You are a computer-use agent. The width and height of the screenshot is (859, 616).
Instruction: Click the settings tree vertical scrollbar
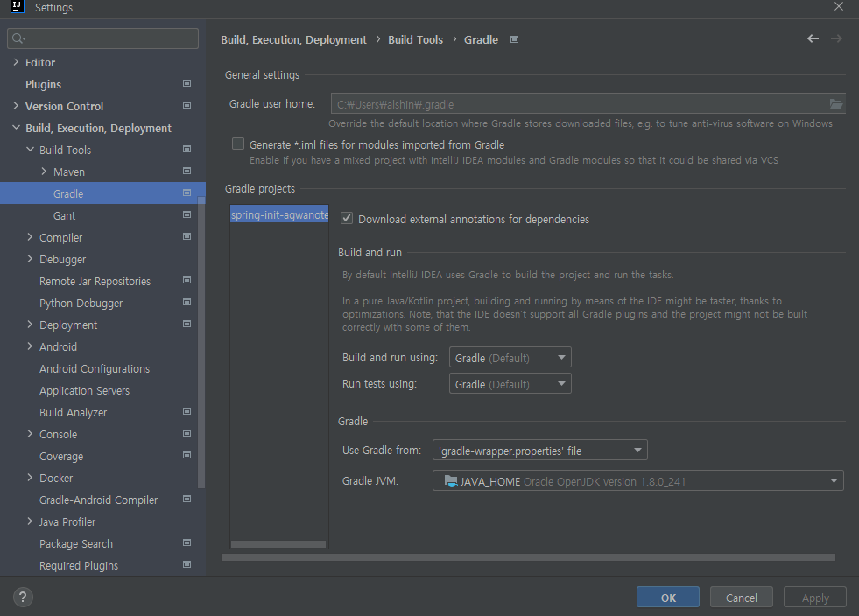click(201, 342)
